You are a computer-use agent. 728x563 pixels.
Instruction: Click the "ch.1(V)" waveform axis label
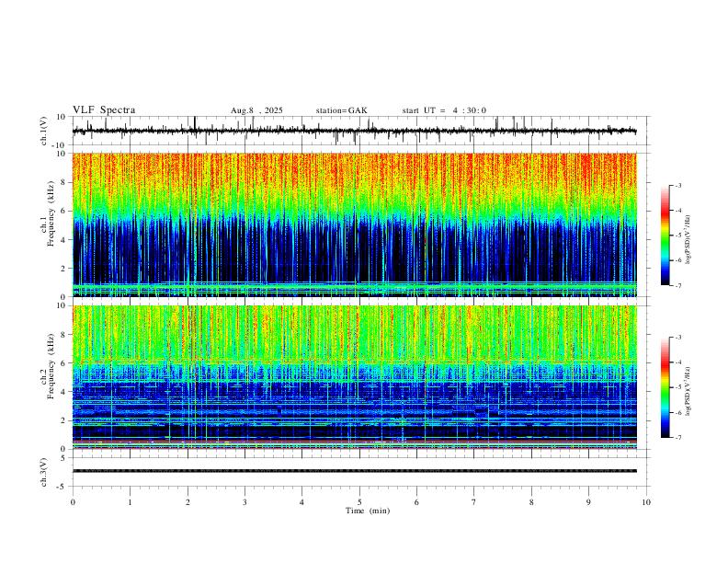coord(44,131)
